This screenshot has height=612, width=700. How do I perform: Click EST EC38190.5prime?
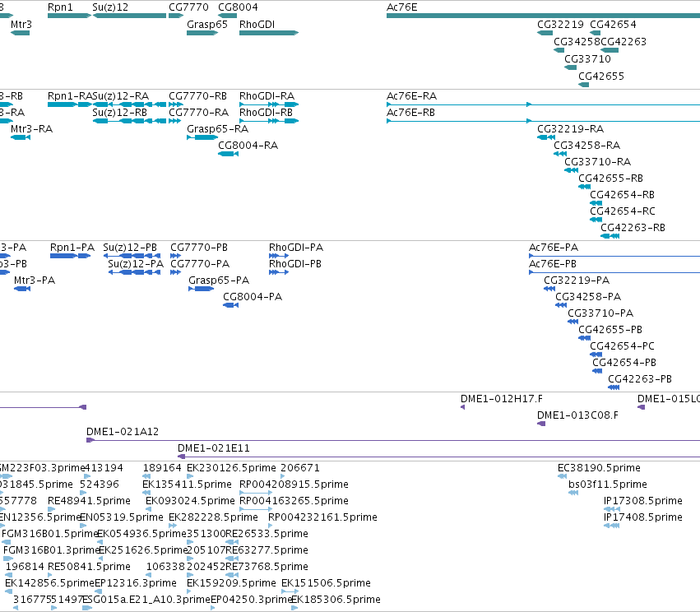pyautogui.click(x=599, y=468)
